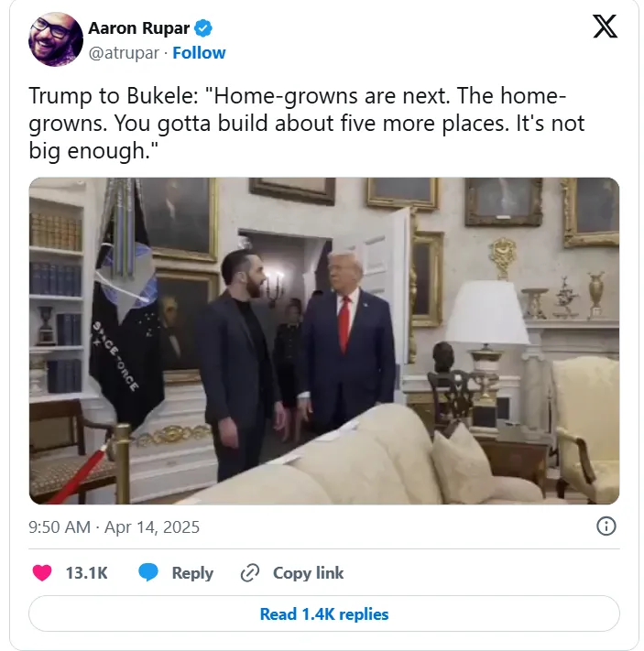644x651 pixels.
Task: Click the Space Force flag in video
Action: (126, 303)
